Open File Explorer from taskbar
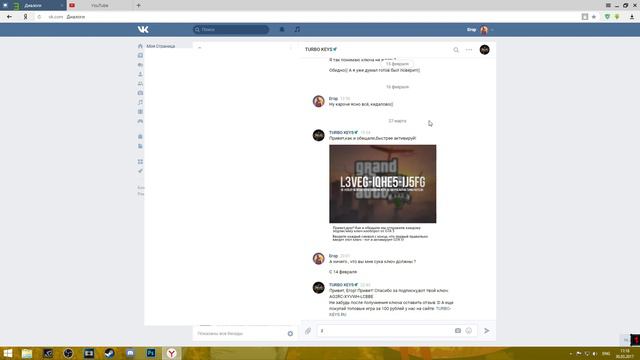Image resolution: width=640 pixels, height=360 pixels. pyautogui.click(x=27, y=353)
